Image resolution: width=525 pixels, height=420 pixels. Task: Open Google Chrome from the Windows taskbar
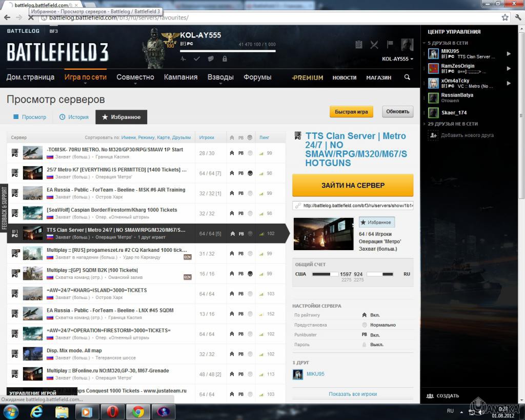[x=138, y=411]
